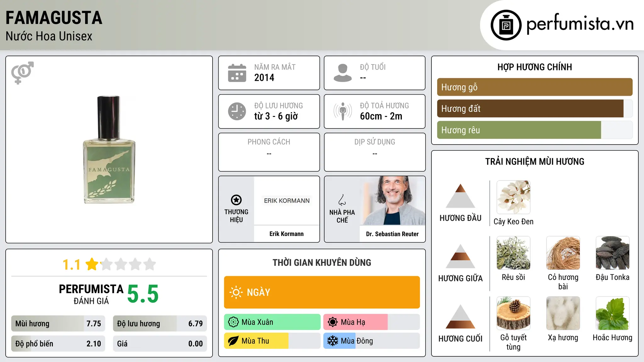Click the star badge brand icon
Screen dimensions: 644x362
point(236,200)
